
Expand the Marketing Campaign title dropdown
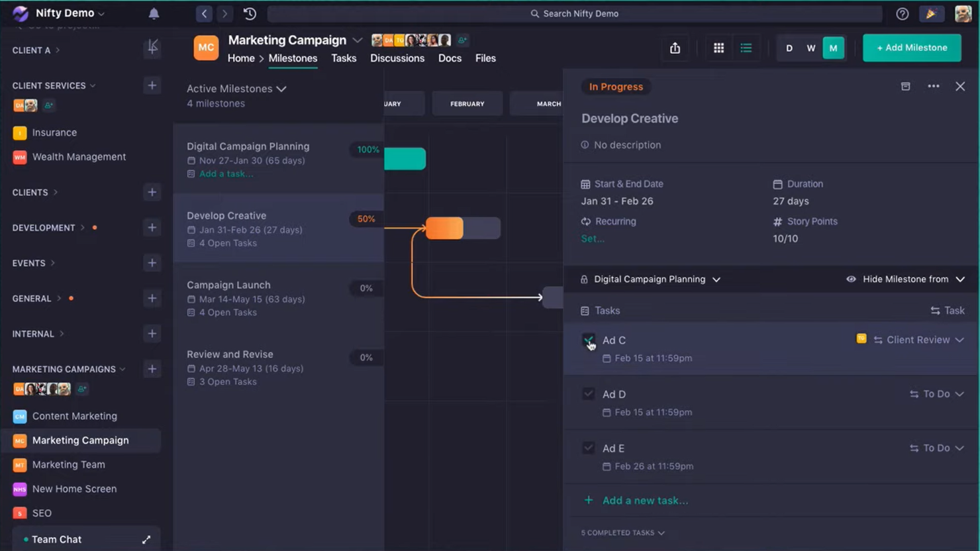pyautogui.click(x=358, y=40)
